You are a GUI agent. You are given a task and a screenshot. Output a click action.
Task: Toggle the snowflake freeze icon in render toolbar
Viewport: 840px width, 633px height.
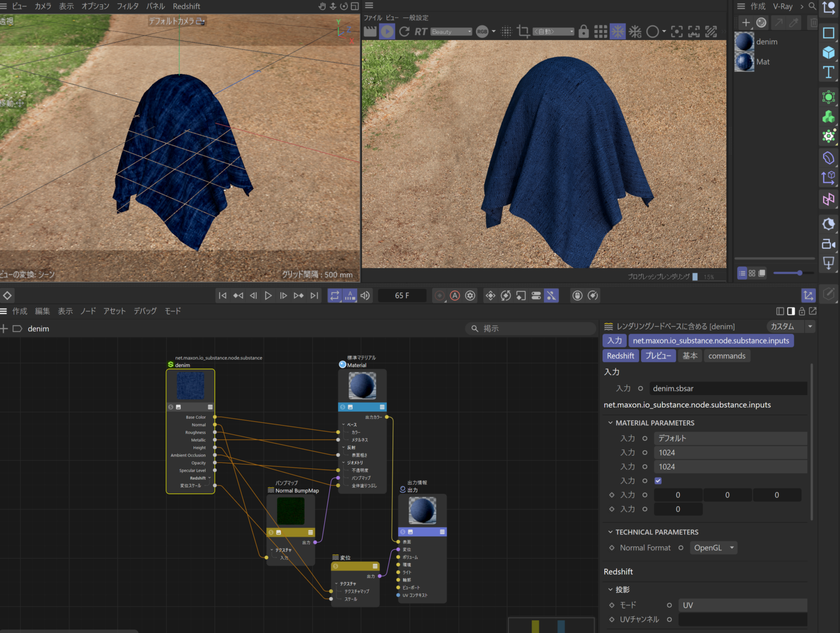point(617,31)
